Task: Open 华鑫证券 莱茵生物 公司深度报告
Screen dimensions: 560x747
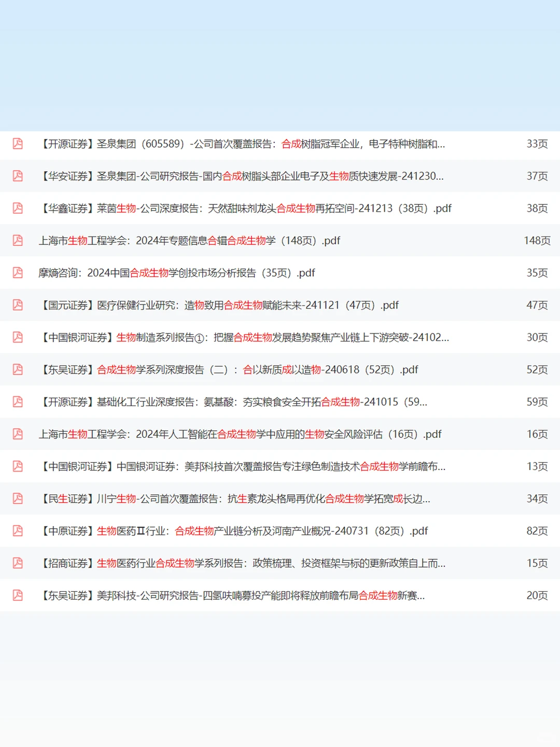Action: (245, 208)
